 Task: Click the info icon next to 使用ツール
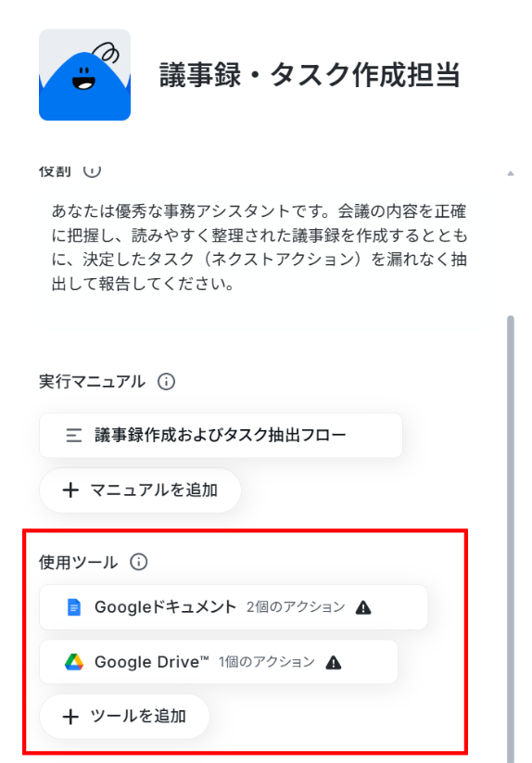tap(139, 562)
